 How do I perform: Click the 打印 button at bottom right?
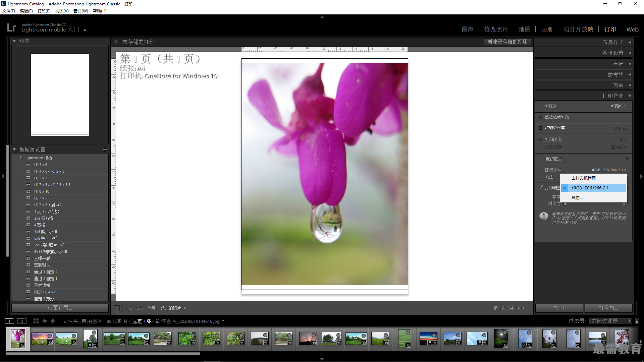559,308
